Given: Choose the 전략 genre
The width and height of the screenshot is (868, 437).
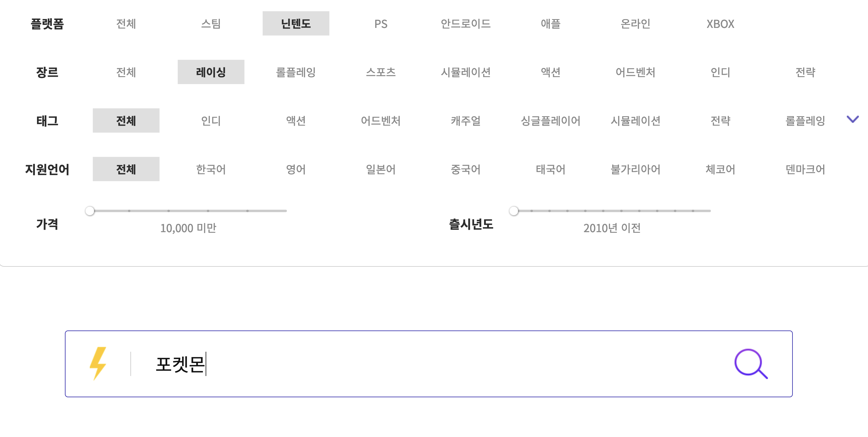Looking at the screenshot, I should coord(805,72).
